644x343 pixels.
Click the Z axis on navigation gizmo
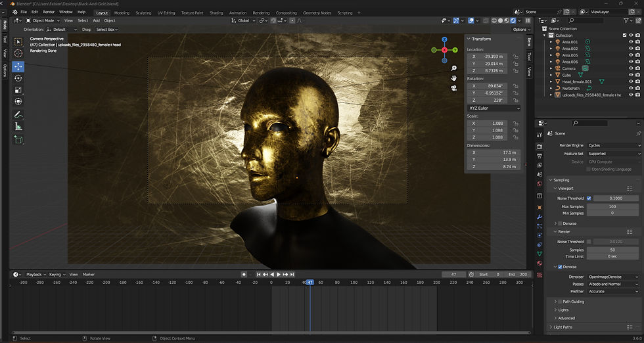pos(444,39)
